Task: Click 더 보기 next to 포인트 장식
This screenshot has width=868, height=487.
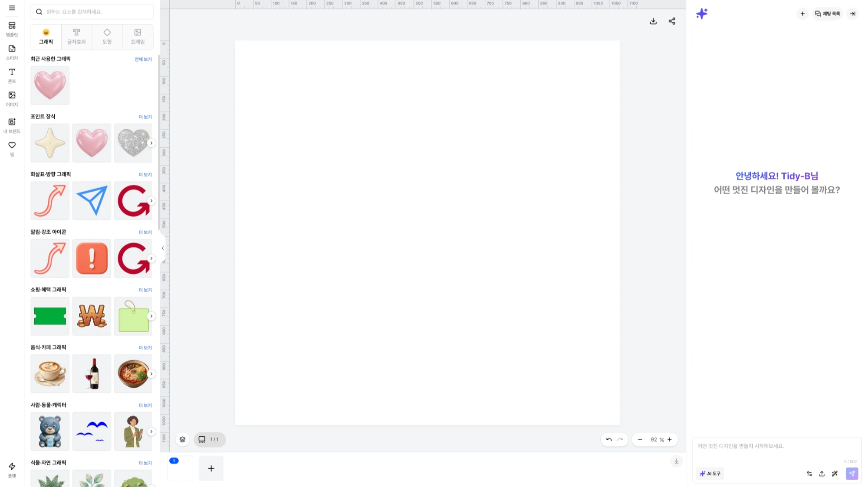Action: pyautogui.click(x=145, y=117)
